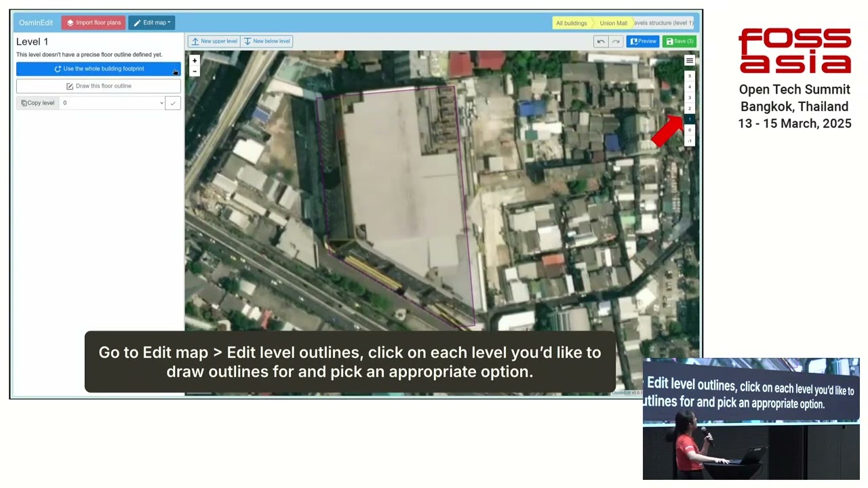The width and height of the screenshot is (868, 488).
Task: Click the Preview button
Action: coord(643,41)
